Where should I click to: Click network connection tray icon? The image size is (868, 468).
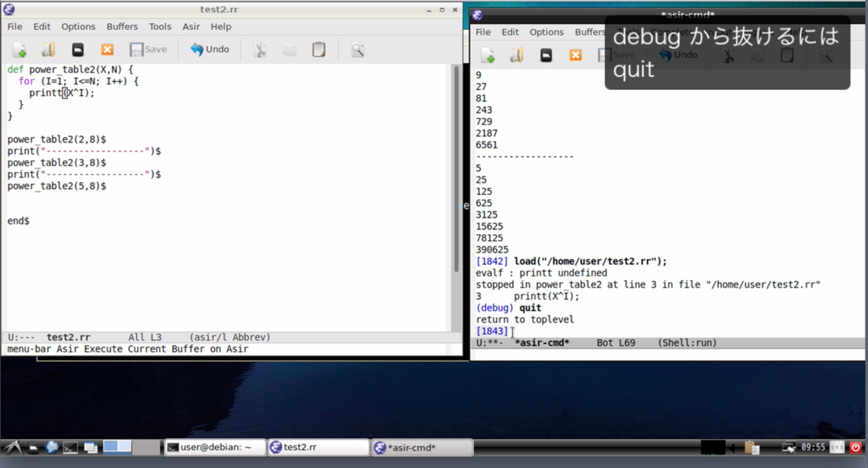pos(789,447)
